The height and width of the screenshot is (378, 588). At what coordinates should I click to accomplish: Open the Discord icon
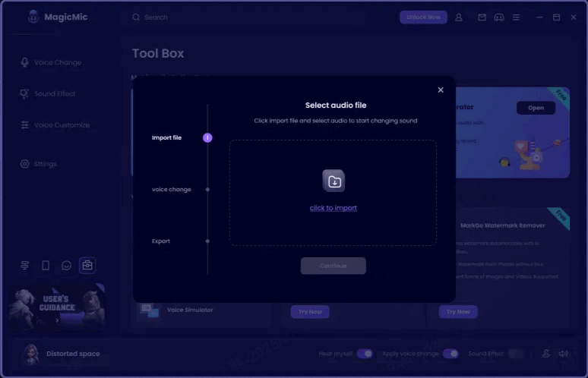[499, 17]
